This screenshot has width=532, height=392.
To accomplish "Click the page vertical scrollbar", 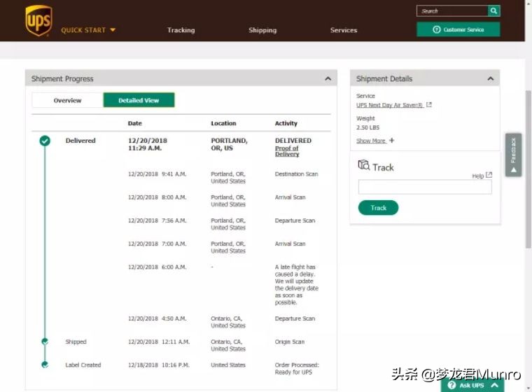I will point(528,169).
